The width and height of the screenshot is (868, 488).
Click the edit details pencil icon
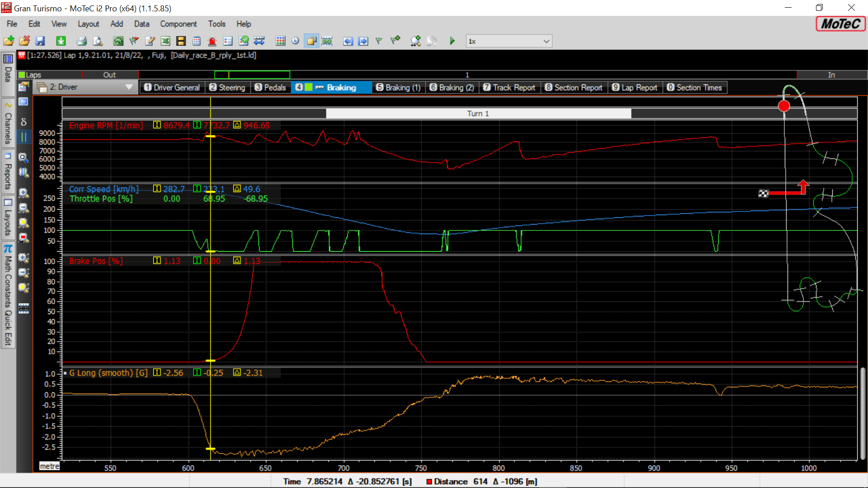pos(150,41)
